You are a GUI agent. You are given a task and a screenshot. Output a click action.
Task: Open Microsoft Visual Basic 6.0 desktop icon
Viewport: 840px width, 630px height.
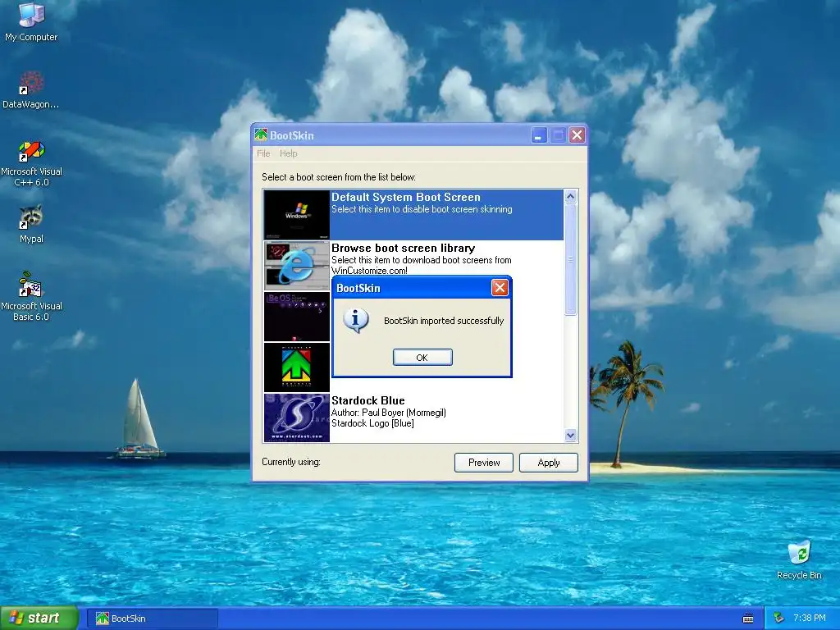(x=31, y=297)
